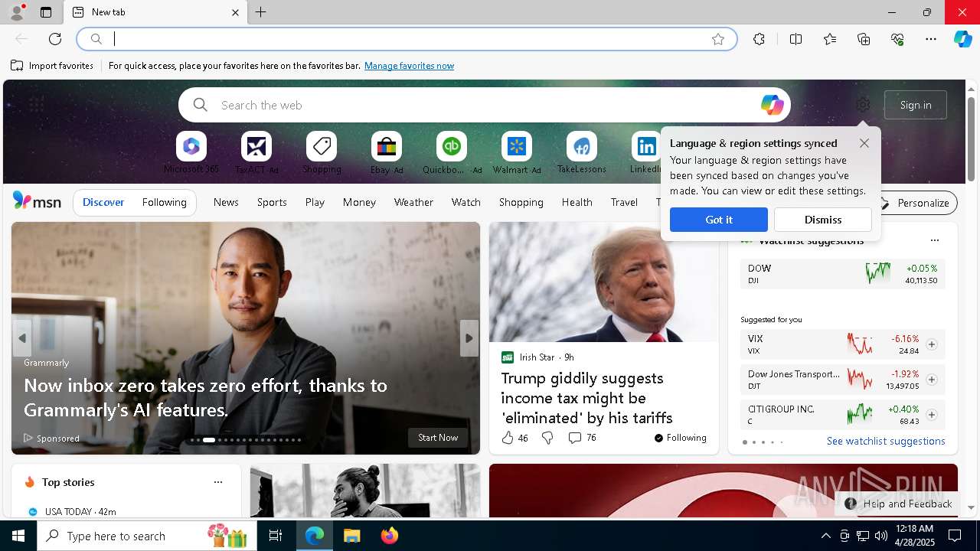Click Manage favorites now link
Screen dimensions: 980x551
click(x=409, y=66)
